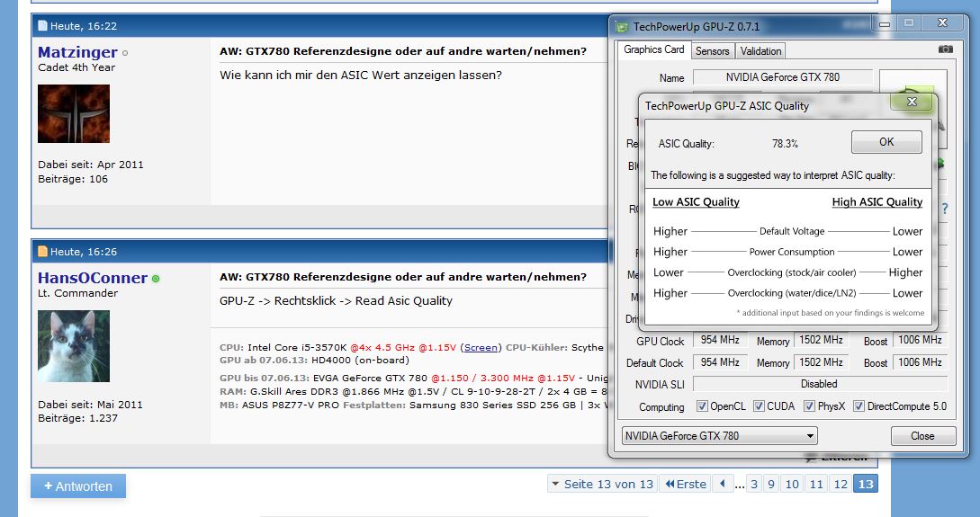Click the + Antworten reply button

coord(78,486)
